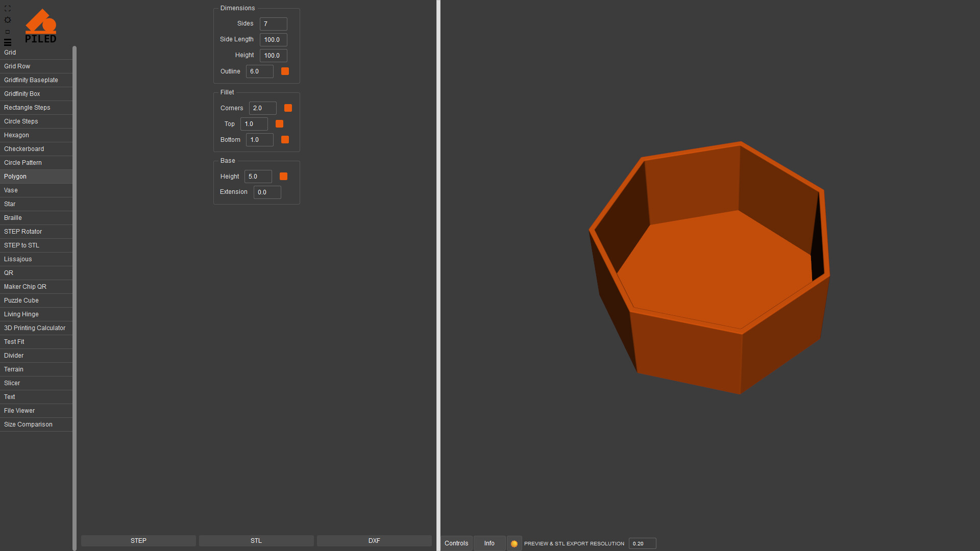Toggle the hamburger menu icon
980x551 pixels.
pyautogui.click(x=8, y=42)
